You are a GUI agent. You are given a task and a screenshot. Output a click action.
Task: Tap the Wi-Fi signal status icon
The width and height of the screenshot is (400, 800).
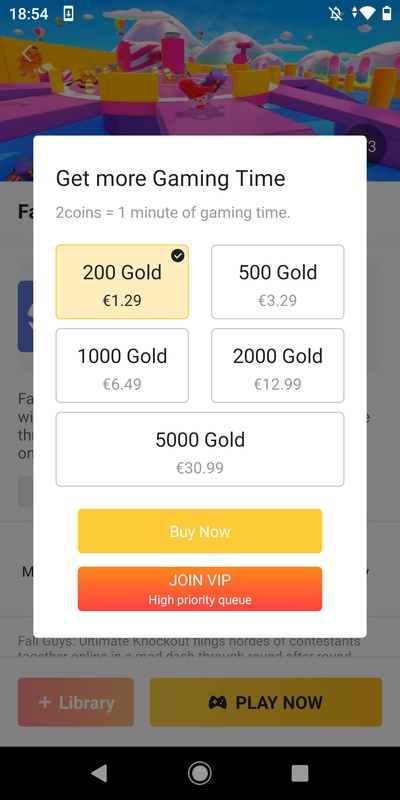pos(367,13)
